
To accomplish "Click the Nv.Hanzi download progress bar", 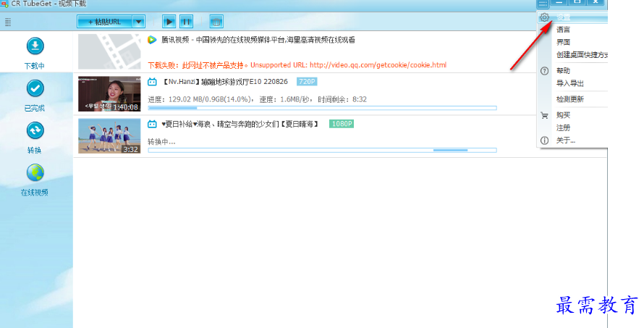I will [323, 108].
